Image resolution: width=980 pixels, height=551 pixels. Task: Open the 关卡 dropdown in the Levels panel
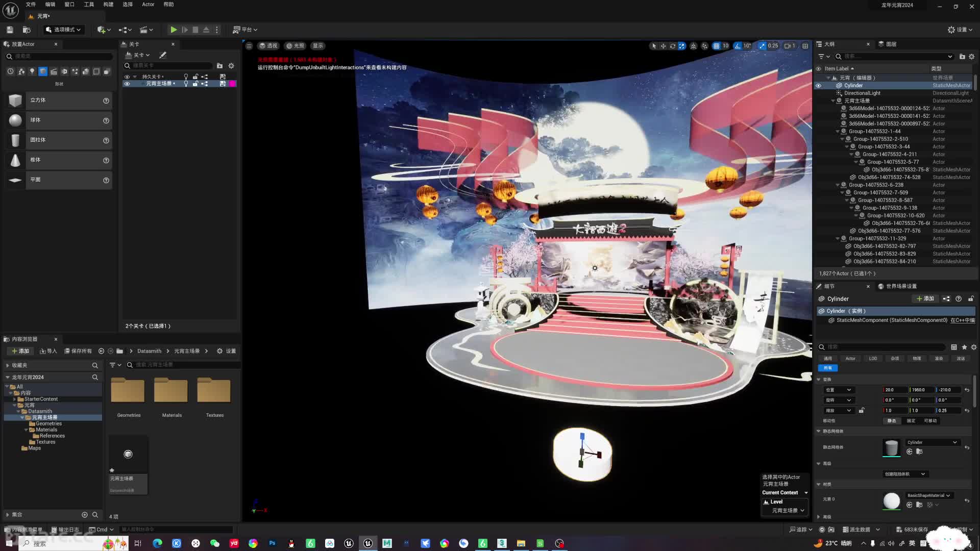[138, 55]
